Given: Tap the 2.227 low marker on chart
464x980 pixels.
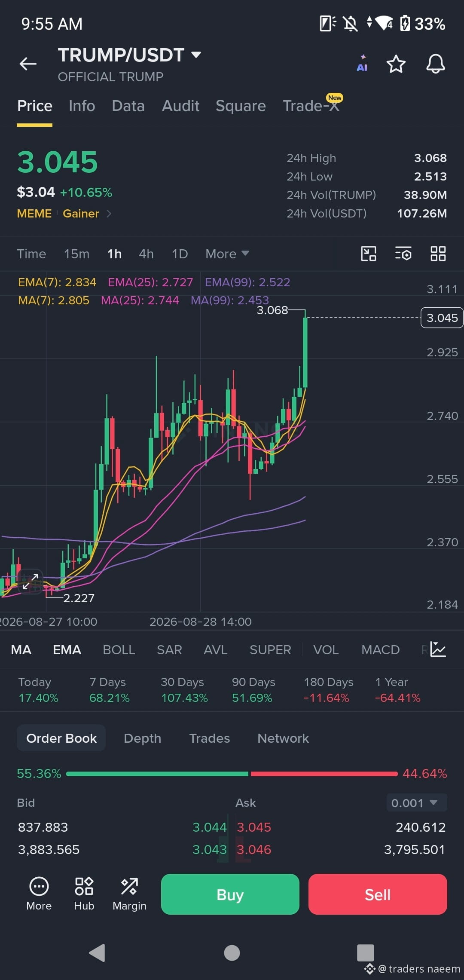Looking at the screenshot, I should 79,598.
